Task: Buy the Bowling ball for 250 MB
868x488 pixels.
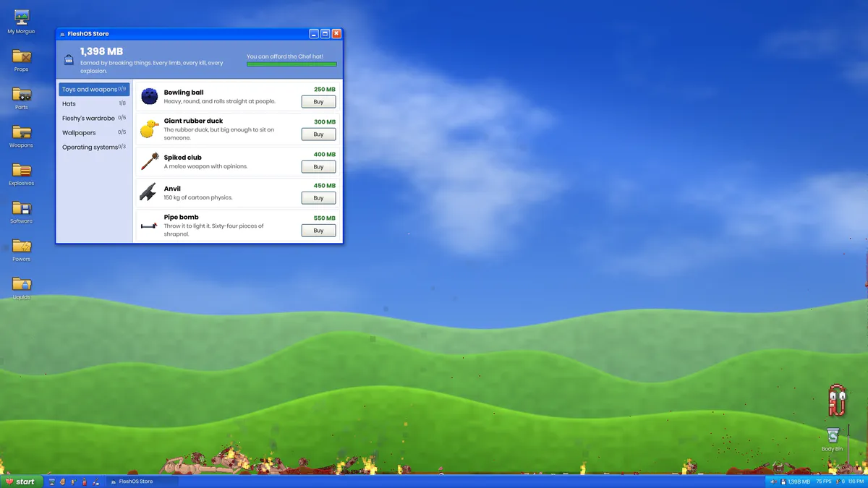Action: point(318,102)
